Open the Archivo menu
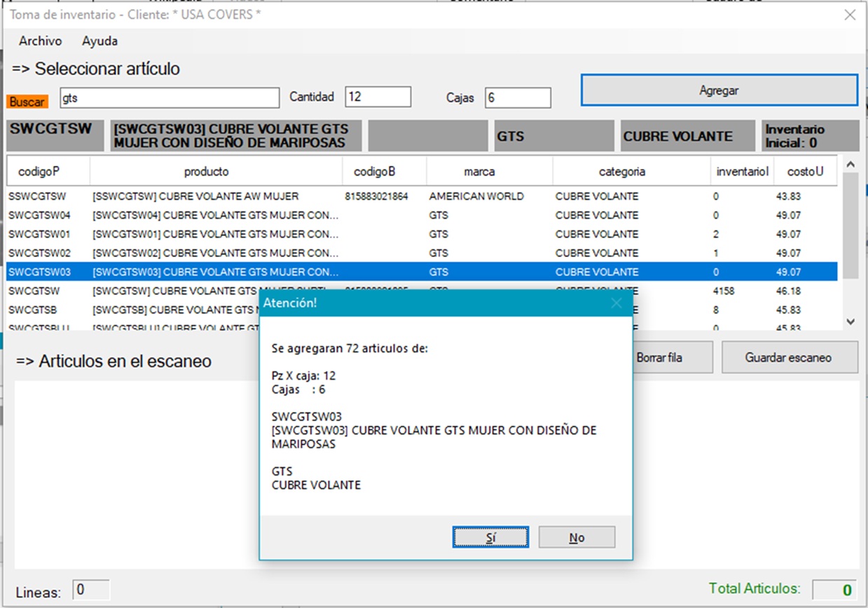The height and width of the screenshot is (608, 868). 40,41
